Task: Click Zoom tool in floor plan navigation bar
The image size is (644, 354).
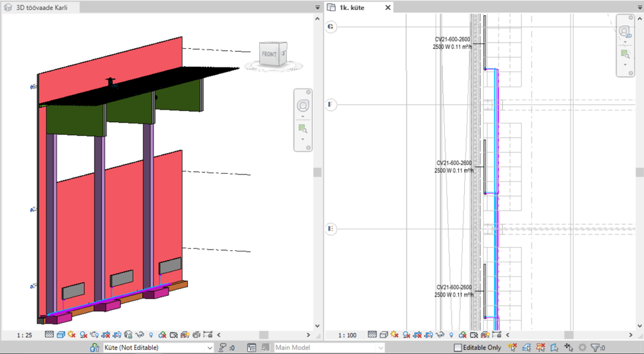Action: [625, 53]
